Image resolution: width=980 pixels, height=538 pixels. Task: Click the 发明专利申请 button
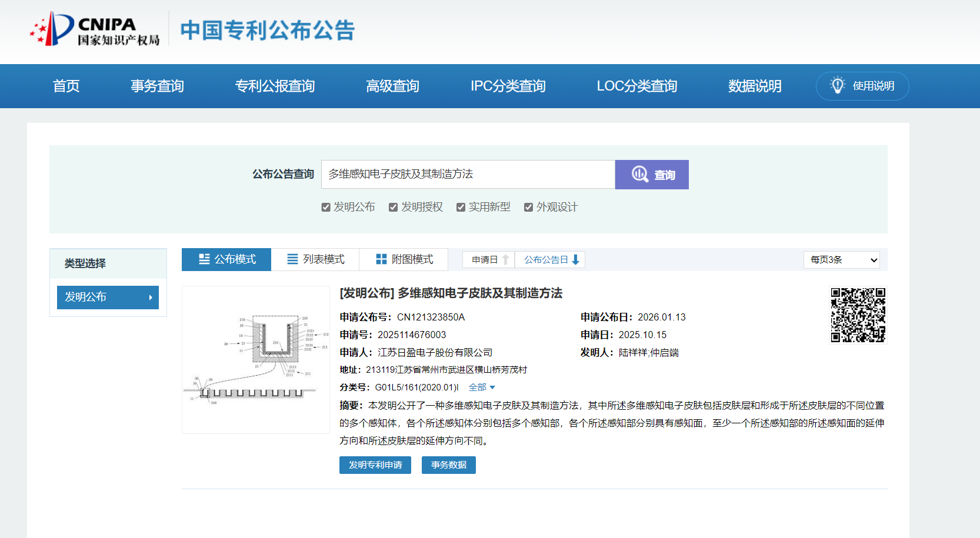[x=375, y=465]
